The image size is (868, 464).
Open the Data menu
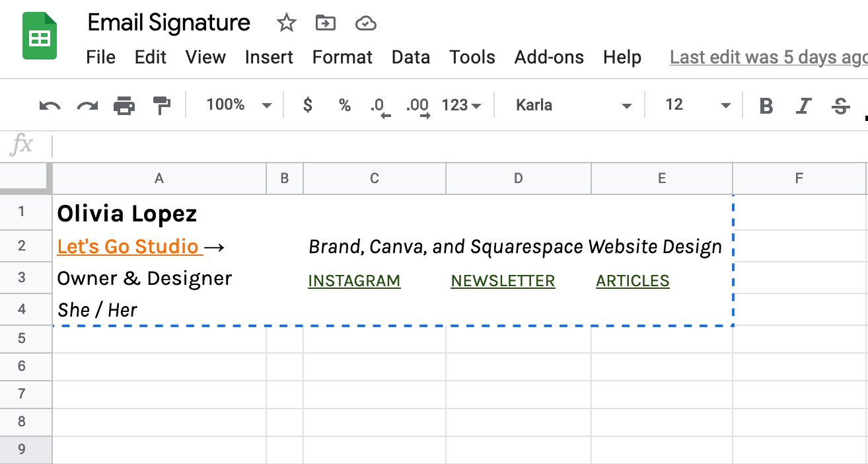[x=411, y=58]
